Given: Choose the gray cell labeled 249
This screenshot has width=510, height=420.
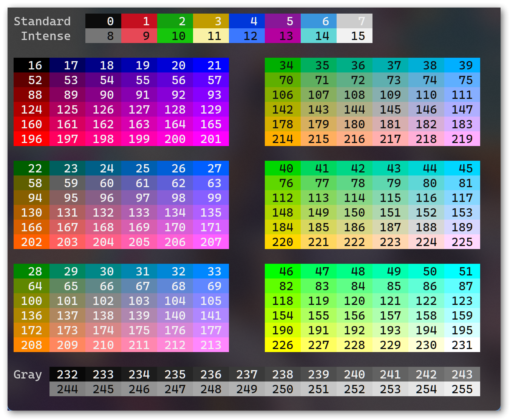Looking at the screenshot, I should click(x=247, y=389).
